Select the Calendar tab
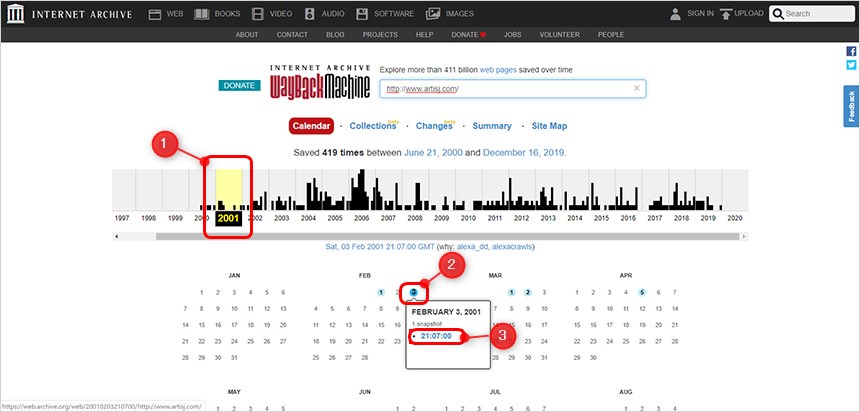860x412 pixels. click(312, 126)
